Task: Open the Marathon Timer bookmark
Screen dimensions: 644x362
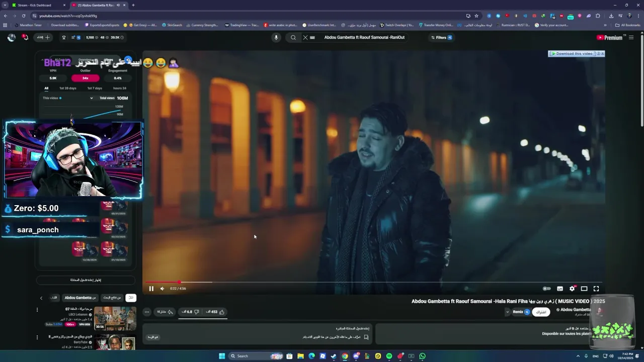Action: point(28,25)
